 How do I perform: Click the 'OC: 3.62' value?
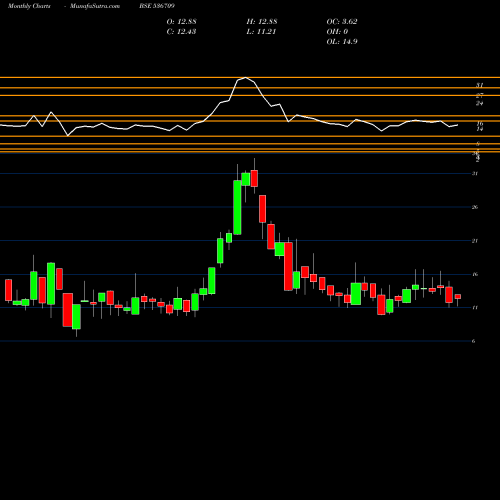342,22
